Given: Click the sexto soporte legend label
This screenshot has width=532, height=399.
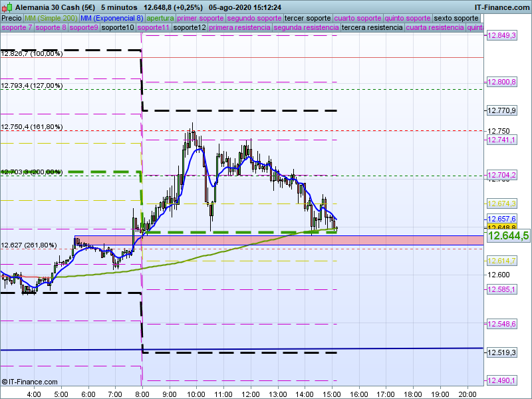Looking at the screenshot, I should point(456,18).
